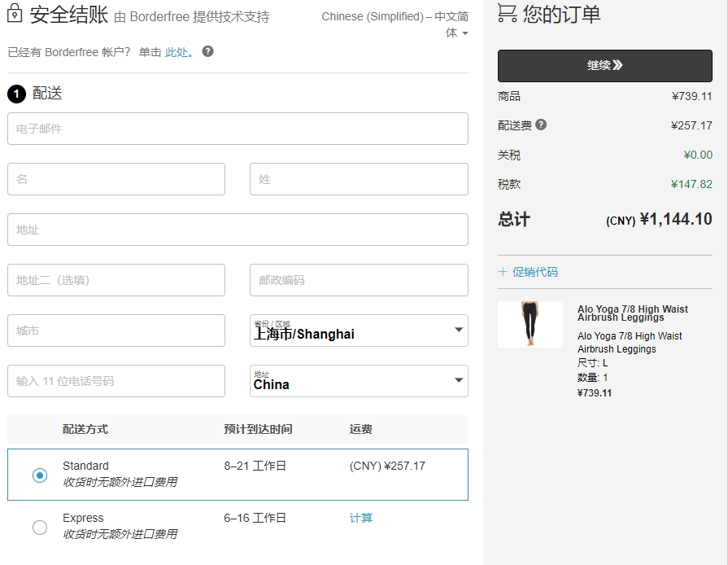The width and height of the screenshot is (728, 565).
Task: Select the Standard shipping radio button
Action: [x=40, y=475]
